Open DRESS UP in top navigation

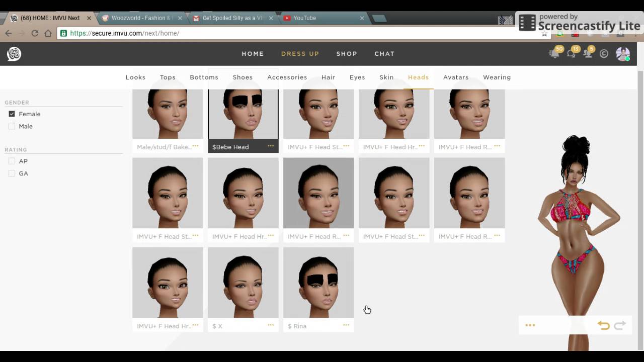[x=300, y=54]
